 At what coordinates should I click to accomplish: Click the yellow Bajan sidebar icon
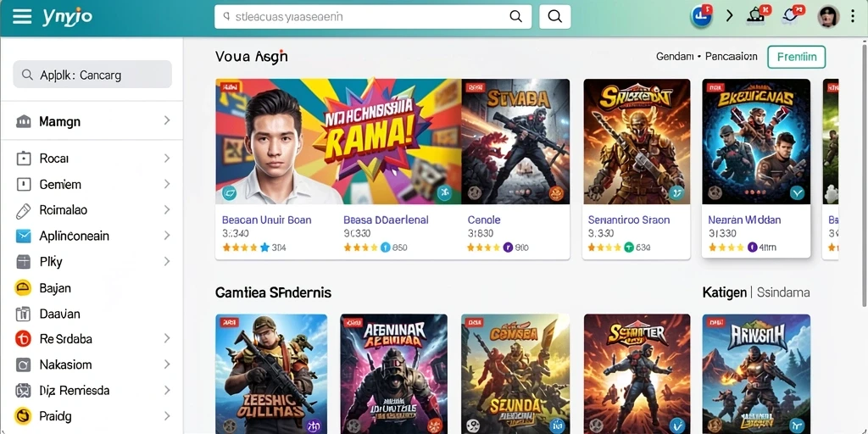(23, 288)
